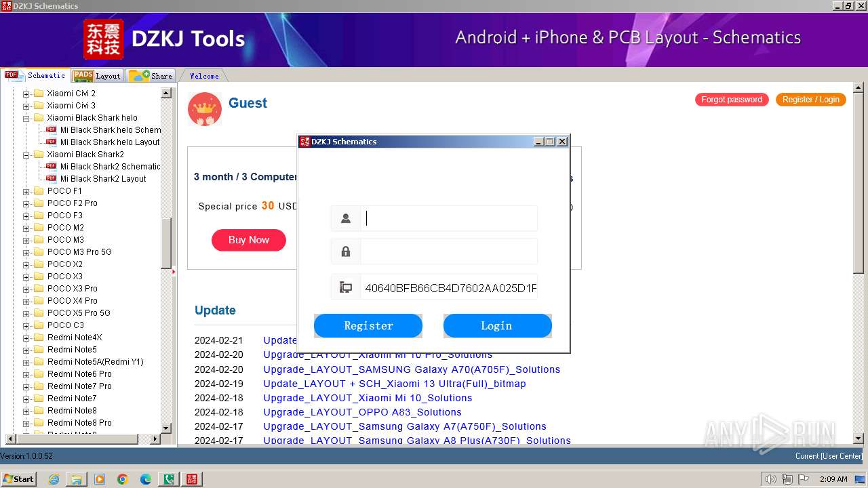
Task: Collapse the Xiaomi Black Shark2 node
Action: 26,155
